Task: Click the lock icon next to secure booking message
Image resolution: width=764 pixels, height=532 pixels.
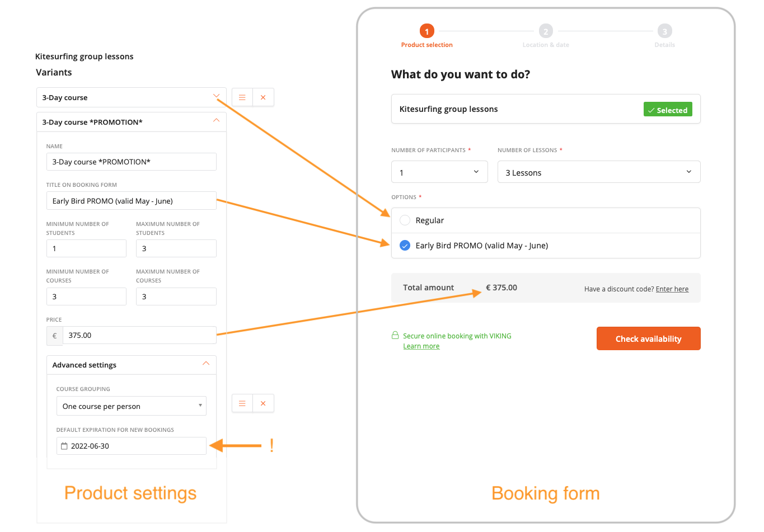Action: [395, 336]
